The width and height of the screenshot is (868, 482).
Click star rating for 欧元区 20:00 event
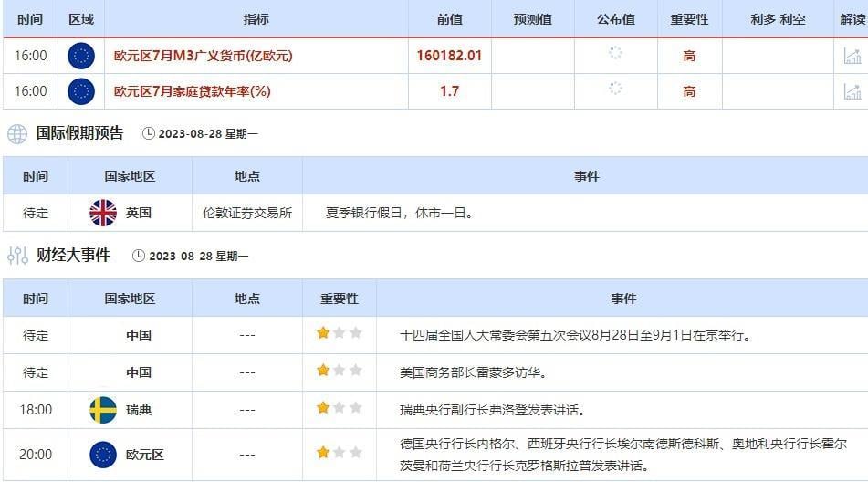(340, 453)
